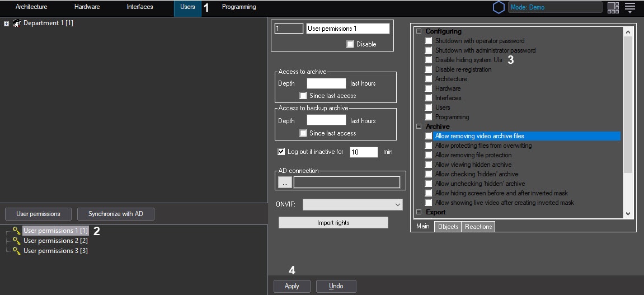The image size is (644, 295).
Task: Click key icon of User permissions 1
Action: (17, 231)
